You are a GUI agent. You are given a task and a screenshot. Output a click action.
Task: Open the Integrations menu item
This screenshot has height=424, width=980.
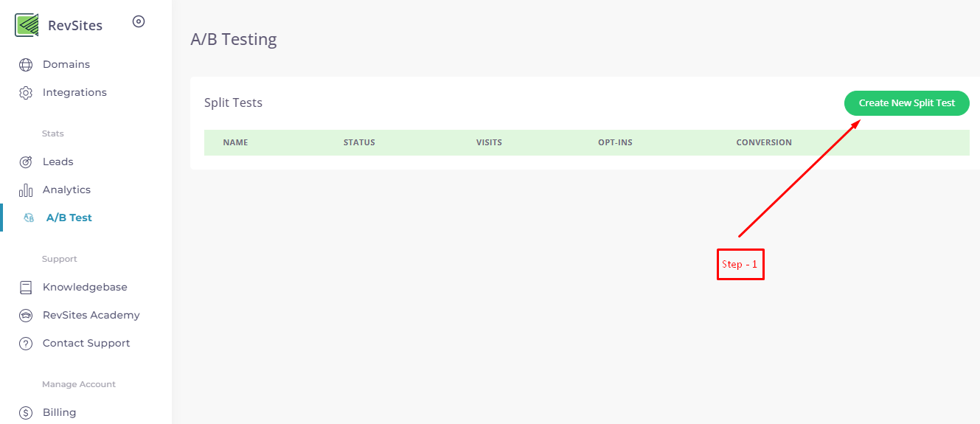point(74,93)
